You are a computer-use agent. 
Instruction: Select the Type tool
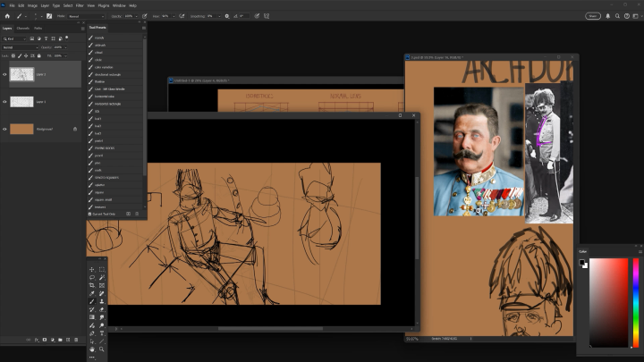click(102, 333)
